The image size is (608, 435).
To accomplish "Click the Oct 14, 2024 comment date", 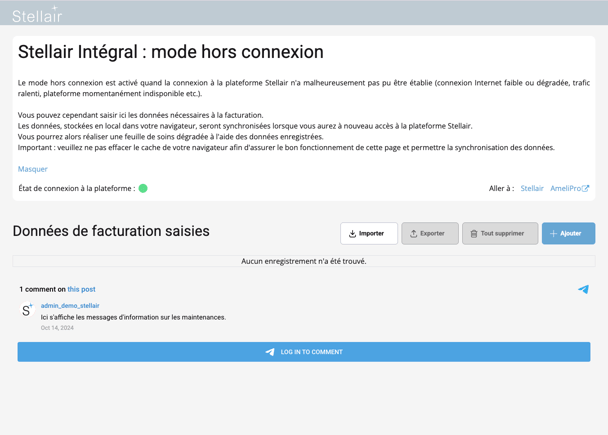I will (x=57, y=328).
